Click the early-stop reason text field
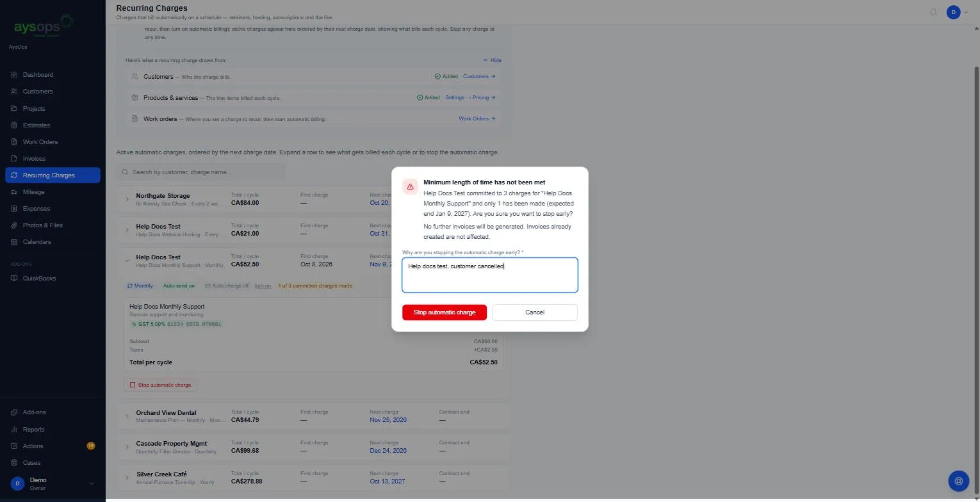Image resolution: width=980 pixels, height=502 pixels. point(490,275)
